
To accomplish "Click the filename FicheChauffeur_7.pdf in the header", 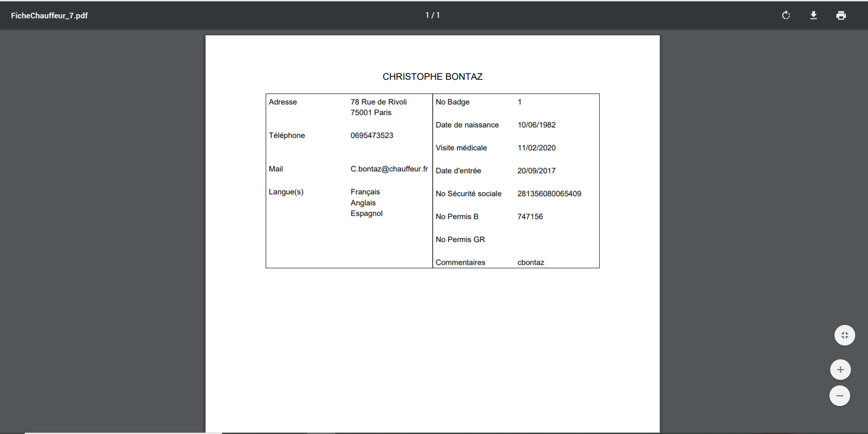I will 49,15.
